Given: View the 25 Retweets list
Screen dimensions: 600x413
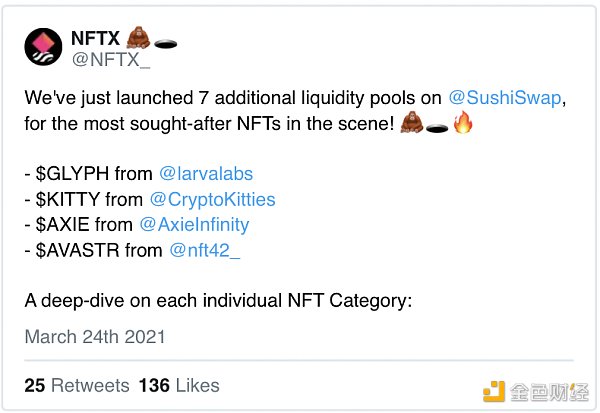Looking at the screenshot, I should [x=78, y=385].
